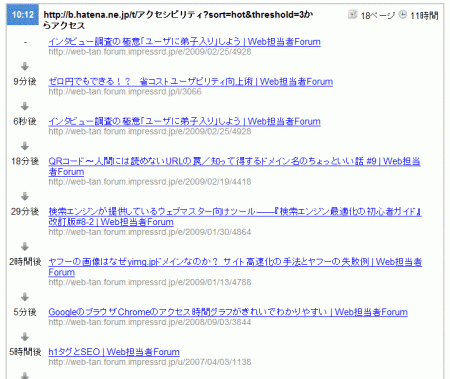Select URL text 'web-tan.forum.impressrd.jp/l/3066'
450x379 pixels.
(x=125, y=92)
